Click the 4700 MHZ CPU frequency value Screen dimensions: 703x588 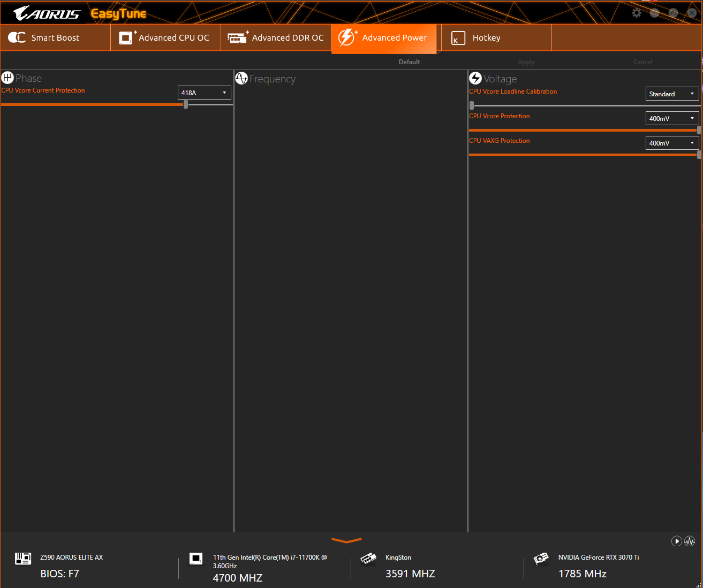coord(238,578)
